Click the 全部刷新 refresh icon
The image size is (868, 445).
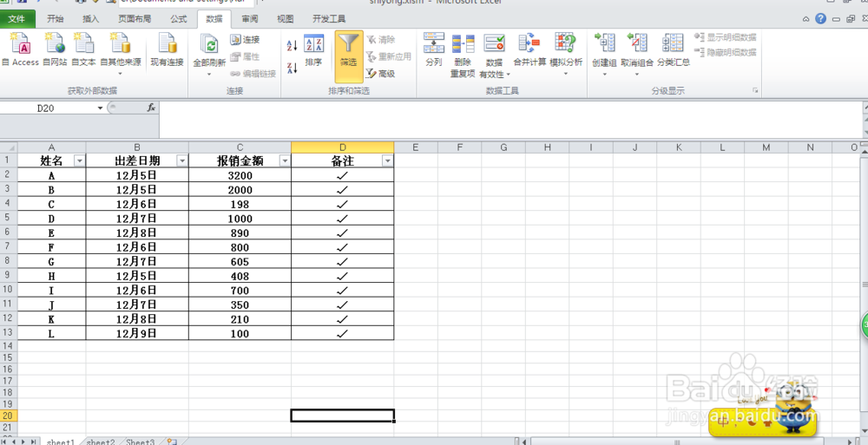209,54
